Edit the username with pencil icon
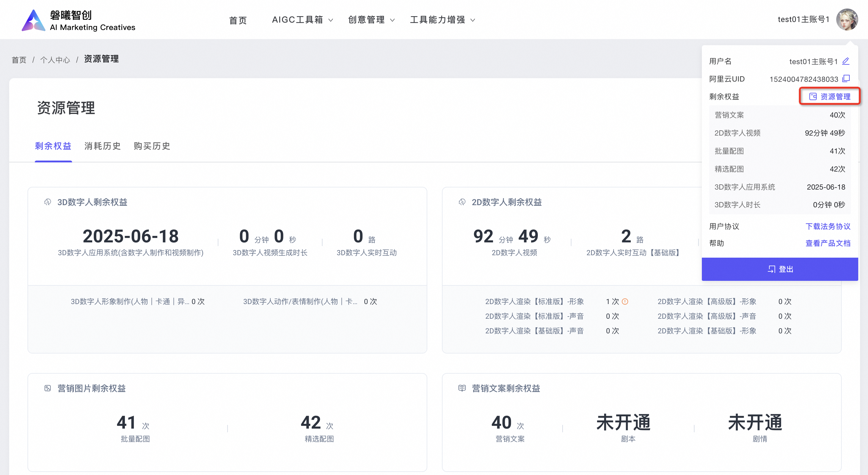The image size is (868, 475). click(x=846, y=61)
